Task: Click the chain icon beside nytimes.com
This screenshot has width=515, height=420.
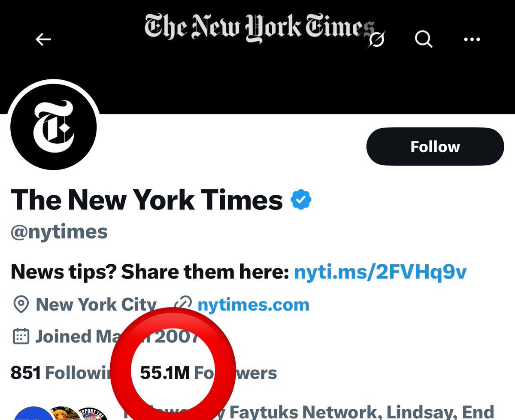Action: (x=183, y=304)
